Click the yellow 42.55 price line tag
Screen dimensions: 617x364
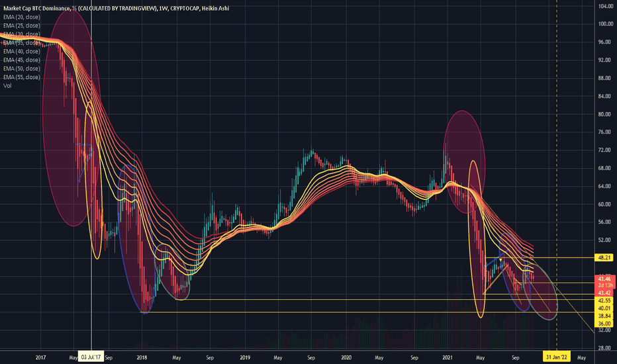(604, 300)
